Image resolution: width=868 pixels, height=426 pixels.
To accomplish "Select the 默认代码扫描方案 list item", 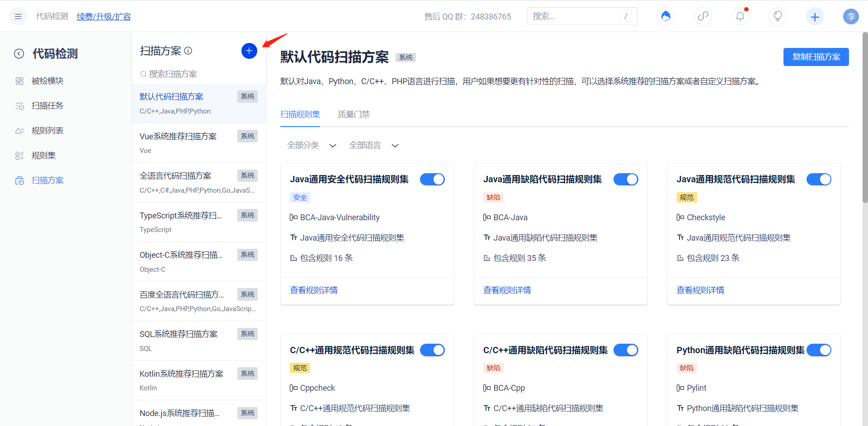I will click(199, 103).
